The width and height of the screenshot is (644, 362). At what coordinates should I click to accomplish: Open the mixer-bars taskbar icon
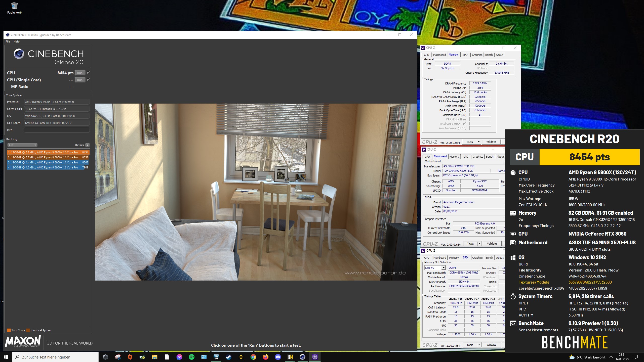216,357
